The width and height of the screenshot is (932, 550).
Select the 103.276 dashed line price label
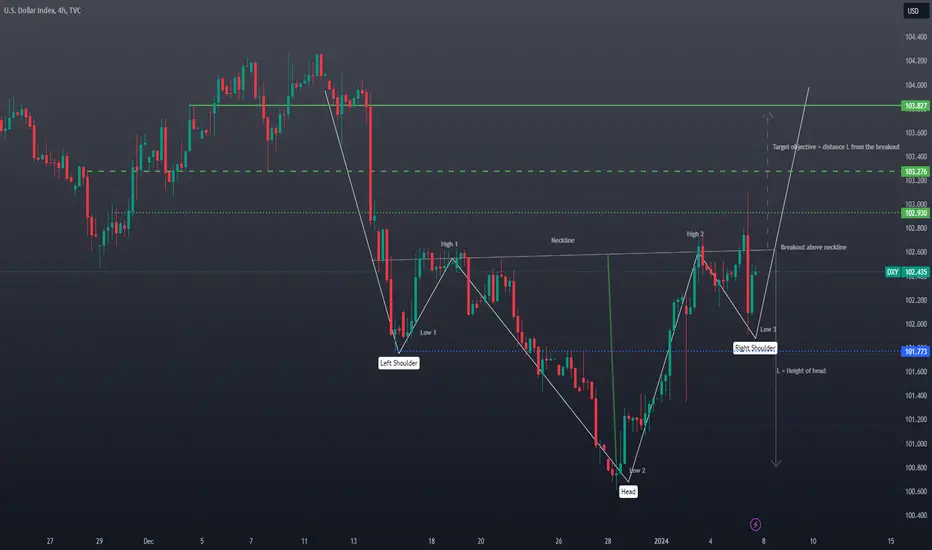click(915, 171)
